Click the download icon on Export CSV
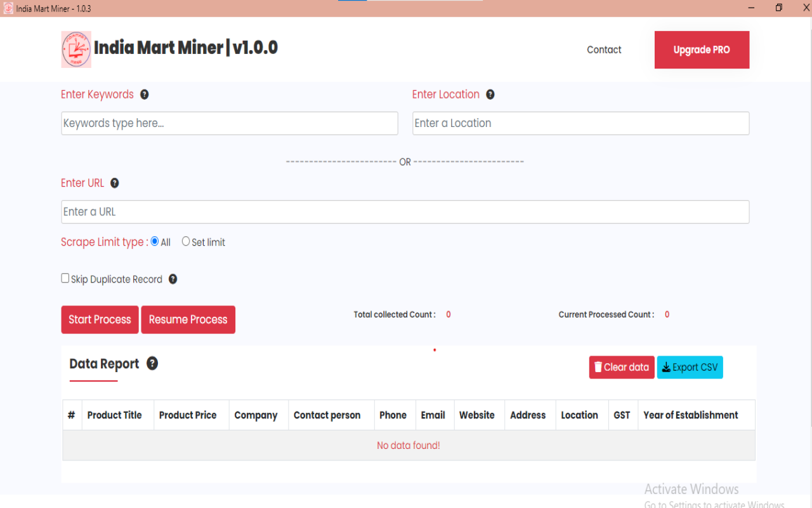The image size is (812, 508). tap(667, 367)
